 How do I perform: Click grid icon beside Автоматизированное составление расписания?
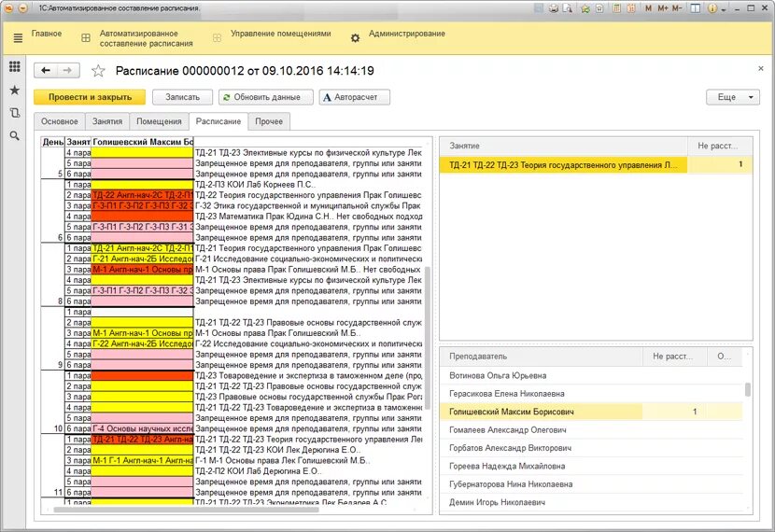tap(86, 38)
